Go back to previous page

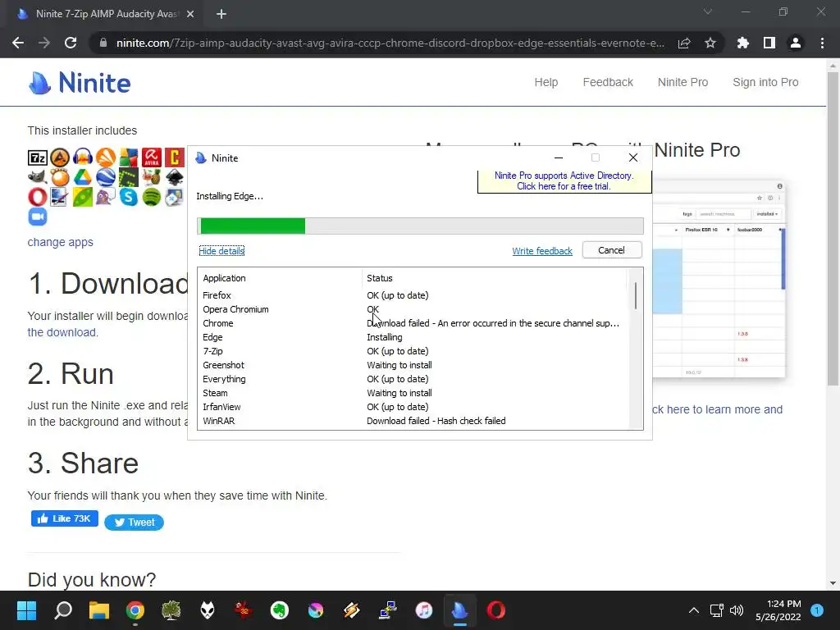pyautogui.click(x=18, y=43)
